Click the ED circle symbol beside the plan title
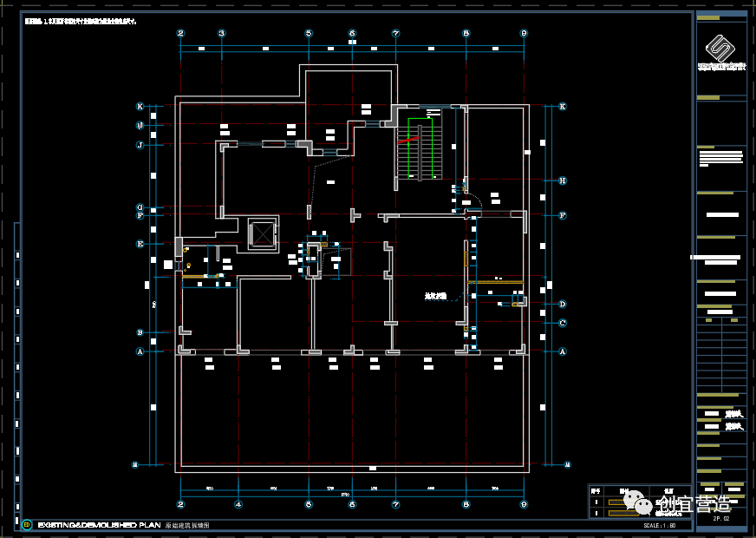Image resolution: width=756 pixels, height=538 pixels. pyautogui.click(x=27, y=524)
